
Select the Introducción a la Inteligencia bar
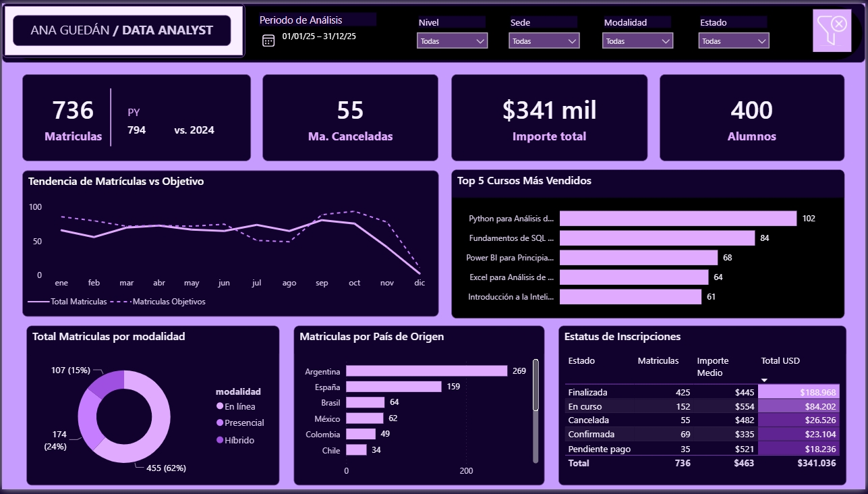(x=631, y=297)
